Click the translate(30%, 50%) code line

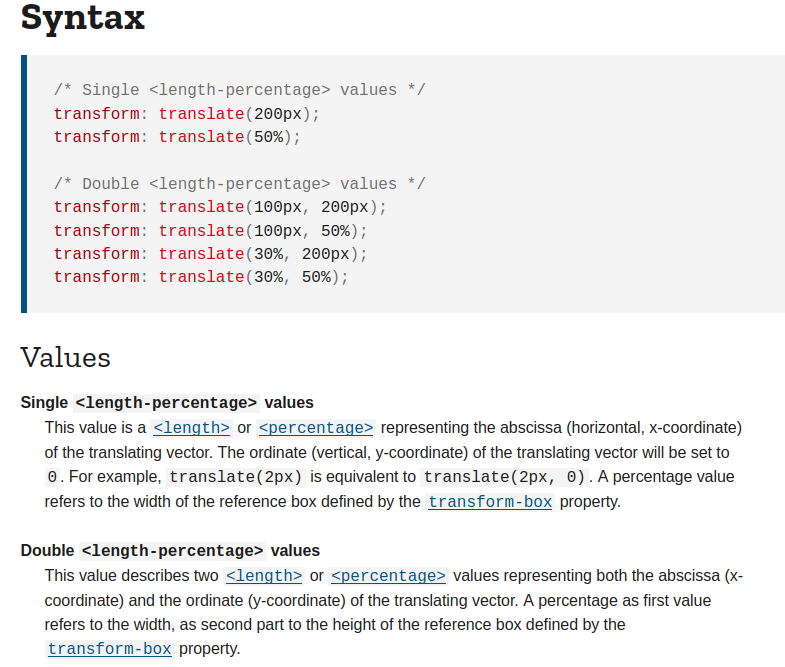pyautogui.click(x=201, y=277)
